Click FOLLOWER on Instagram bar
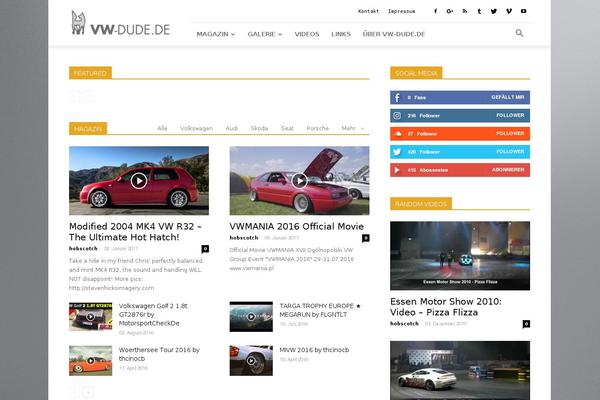Viewport: 600px width, 400px height. [x=510, y=115]
